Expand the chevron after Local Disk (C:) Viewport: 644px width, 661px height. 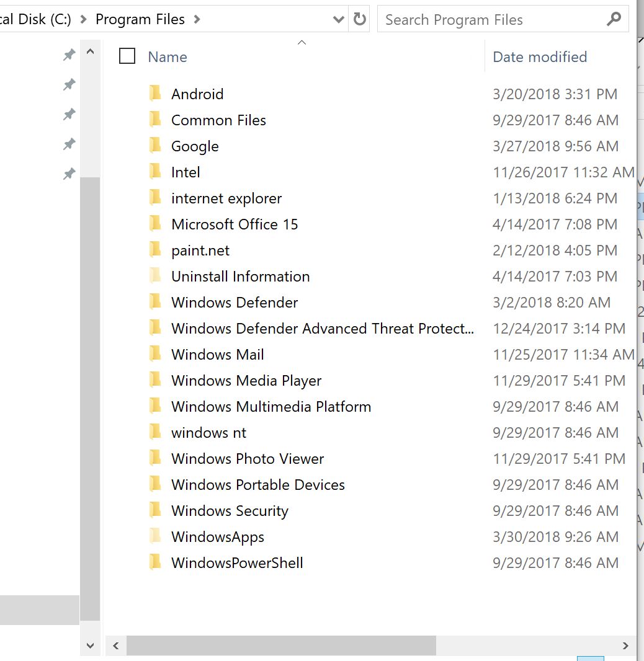click(x=83, y=19)
